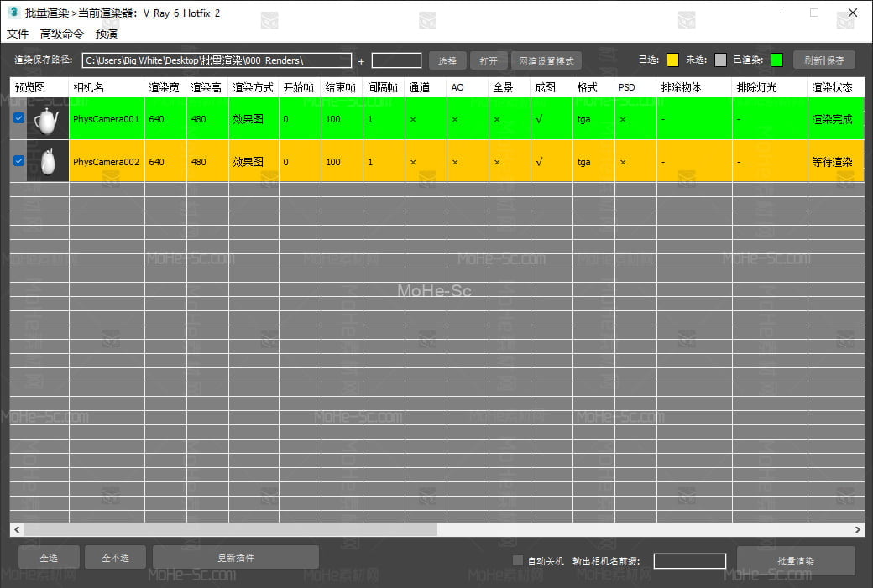This screenshot has width=873, height=588.
Task: Start rendering with the 批量渲染 button
Action: [x=795, y=561]
